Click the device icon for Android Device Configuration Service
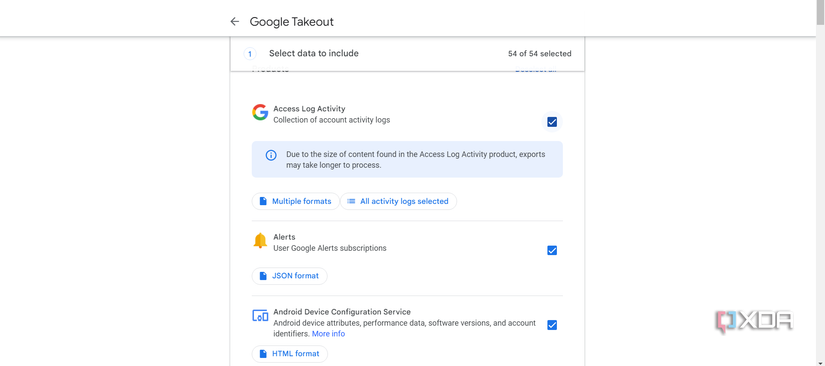Screen dimensions: 825x366 pos(260,316)
